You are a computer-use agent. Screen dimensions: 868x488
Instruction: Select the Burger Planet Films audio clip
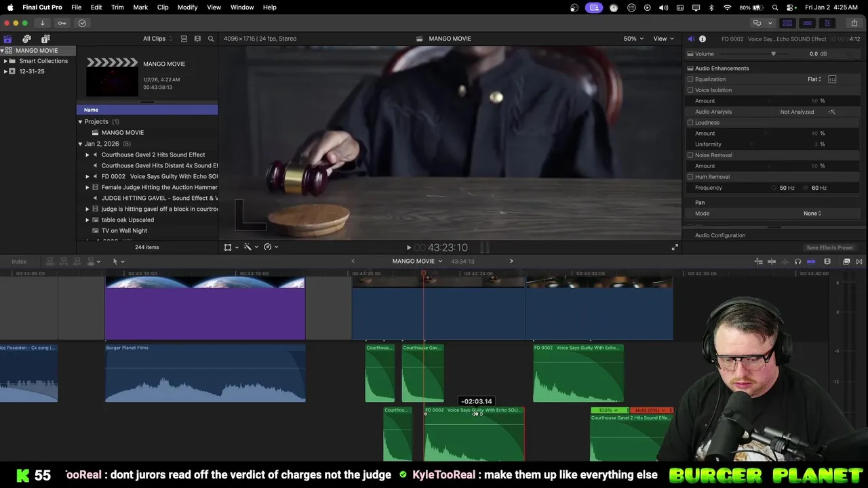coord(205,373)
